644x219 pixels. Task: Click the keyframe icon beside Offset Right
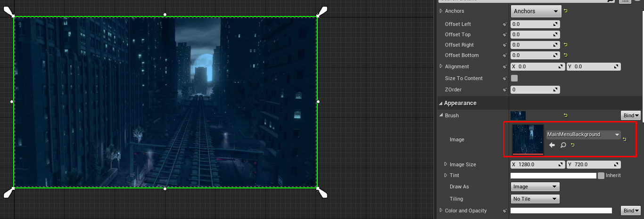(505, 45)
